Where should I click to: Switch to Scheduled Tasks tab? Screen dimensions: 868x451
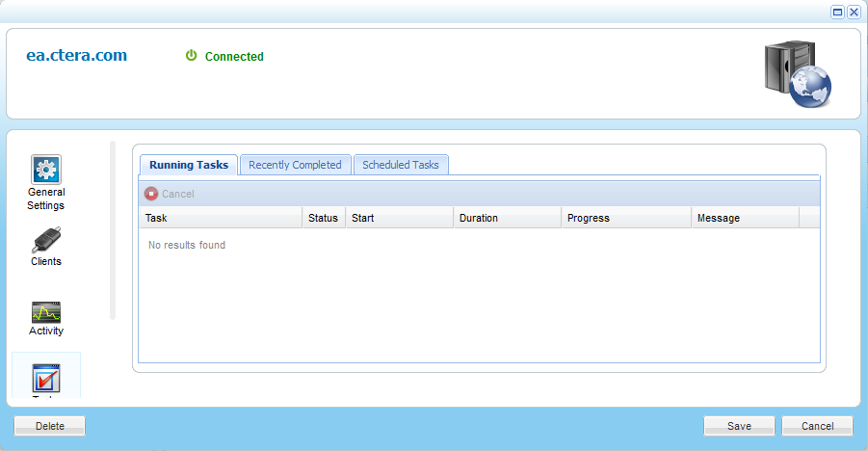[401, 165]
